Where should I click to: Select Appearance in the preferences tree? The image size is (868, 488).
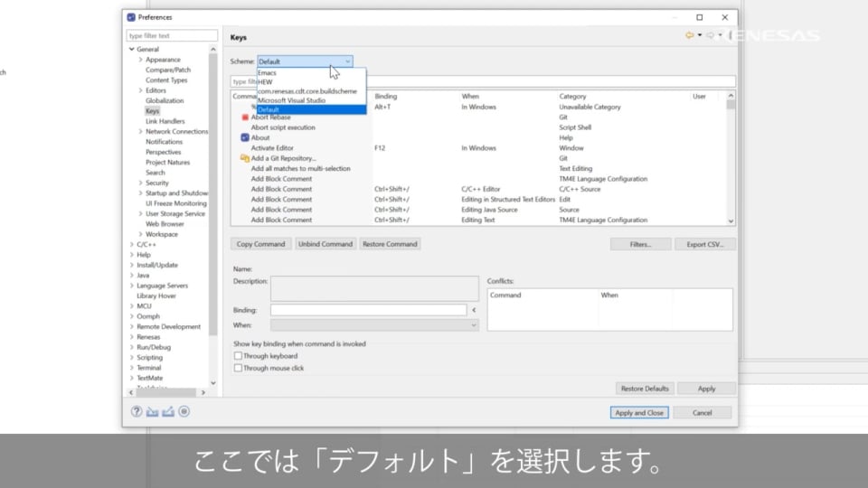pos(163,60)
